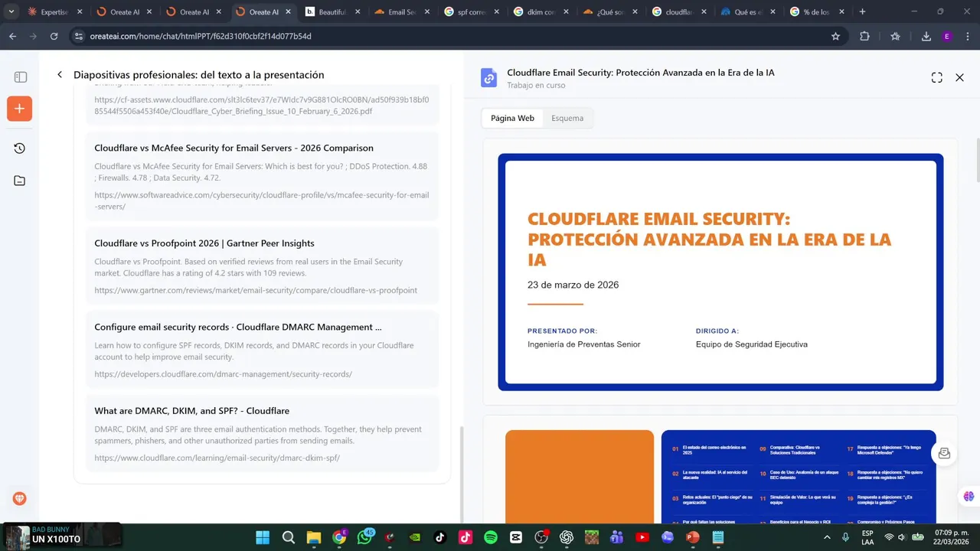This screenshot has height=551, width=980.
Task: Open 'What are DMARC, DKIM, and SPF?' result
Action: (191, 411)
